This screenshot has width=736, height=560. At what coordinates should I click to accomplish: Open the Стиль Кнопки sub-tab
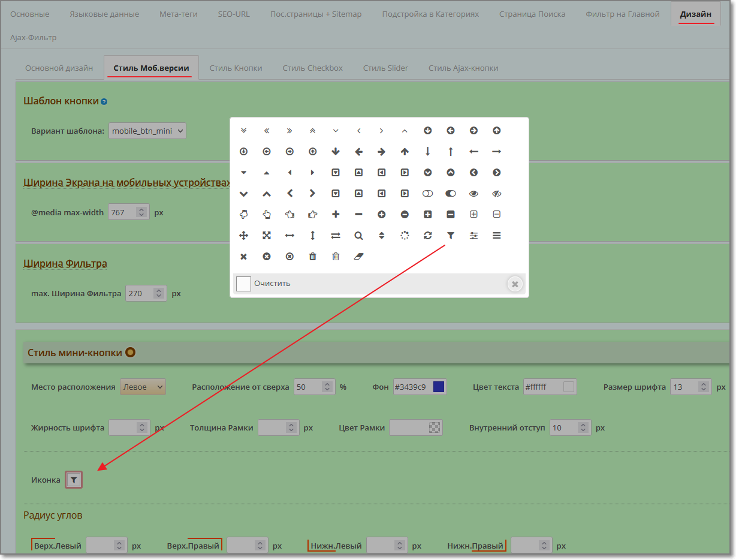(x=236, y=68)
